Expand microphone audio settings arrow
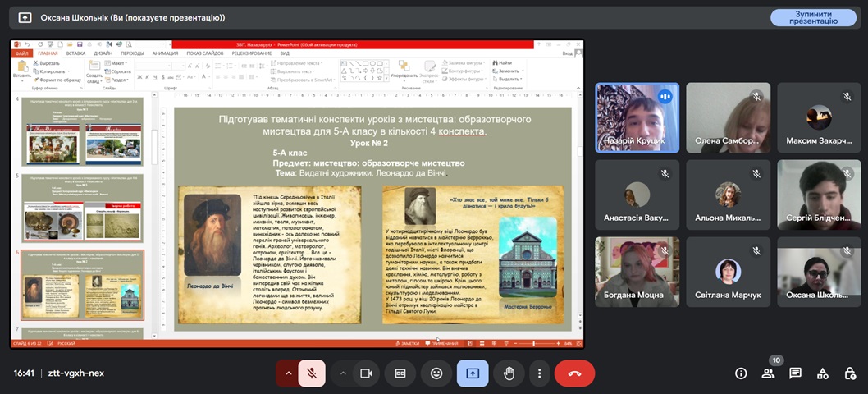This screenshot has width=868, height=394. point(288,373)
